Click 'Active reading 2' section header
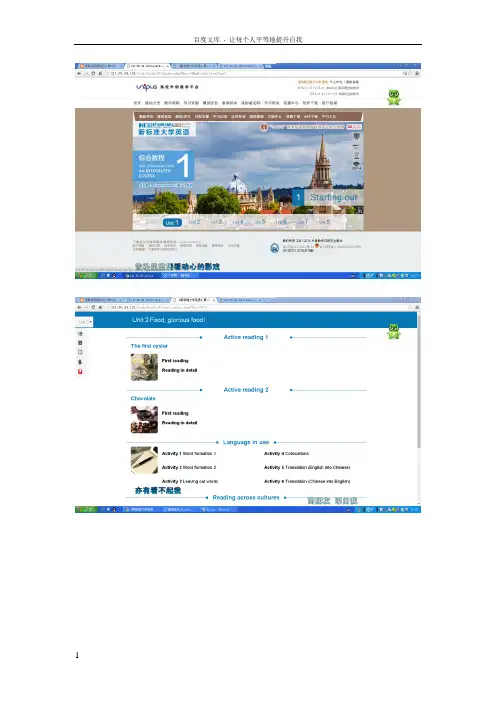This screenshot has height=702, width=496. click(246, 390)
